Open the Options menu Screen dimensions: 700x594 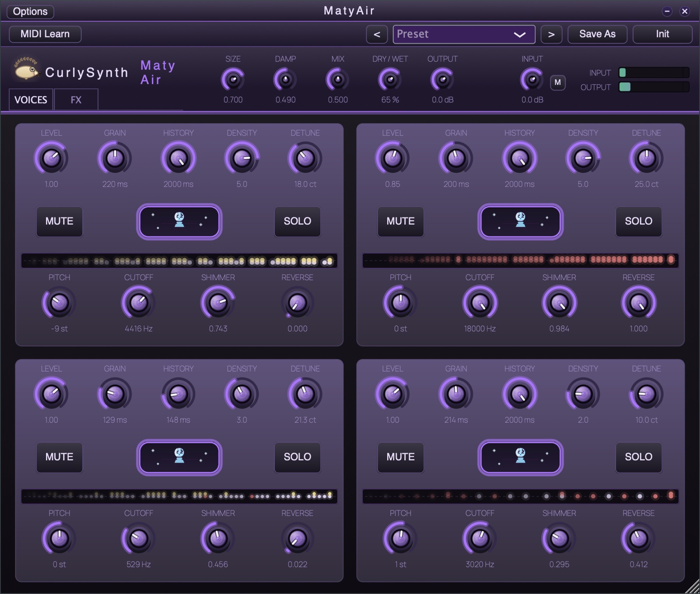click(x=30, y=11)
